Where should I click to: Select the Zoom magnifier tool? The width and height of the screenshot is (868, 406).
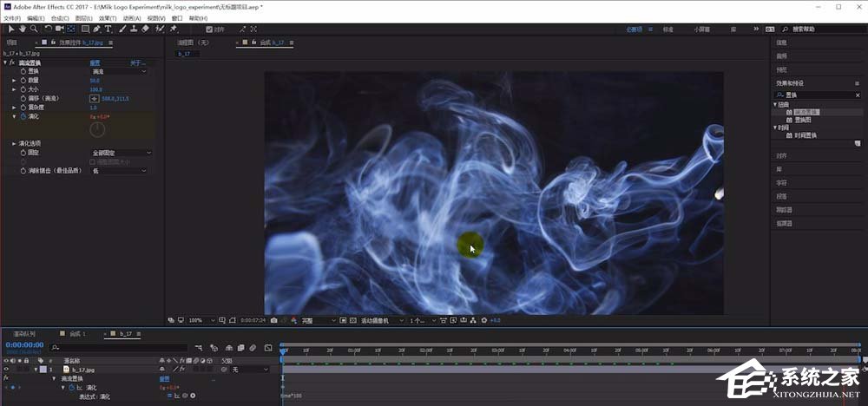point(34,29)
